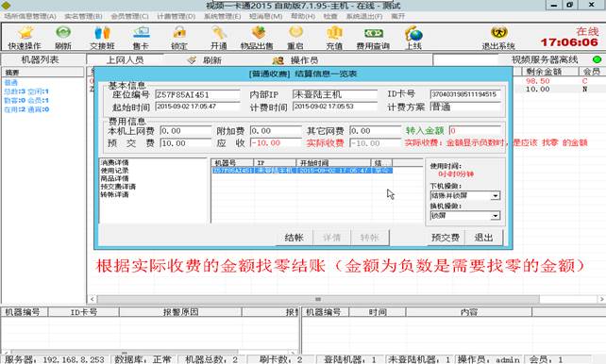
Task: Click the 锁定 lock toolbar icon
Action: [x=179, y=38]
